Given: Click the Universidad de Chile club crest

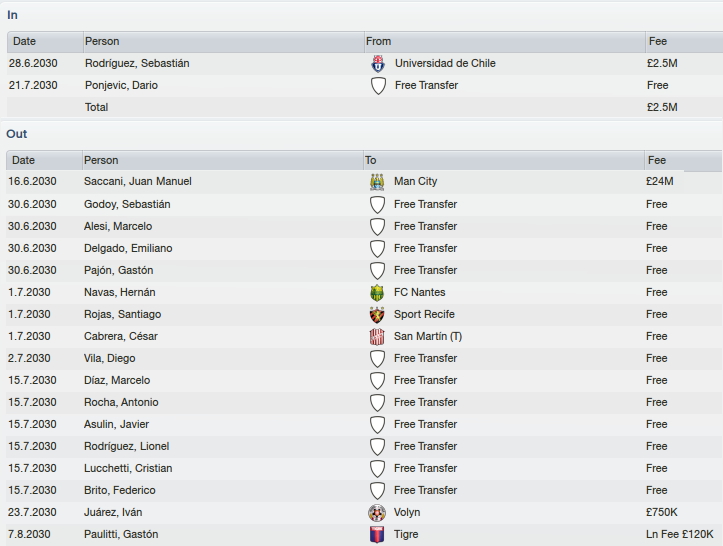Looking at the screenshot, I should click(378, 64).
